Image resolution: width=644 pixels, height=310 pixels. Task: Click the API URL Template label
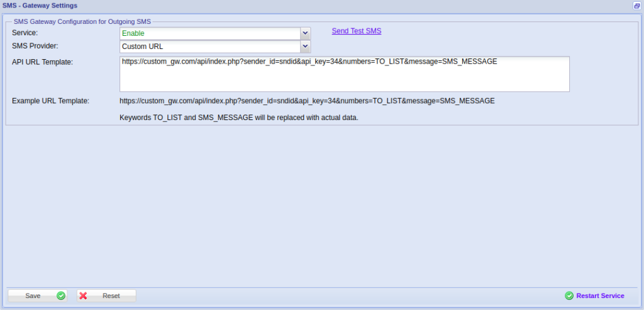(43, 62)
